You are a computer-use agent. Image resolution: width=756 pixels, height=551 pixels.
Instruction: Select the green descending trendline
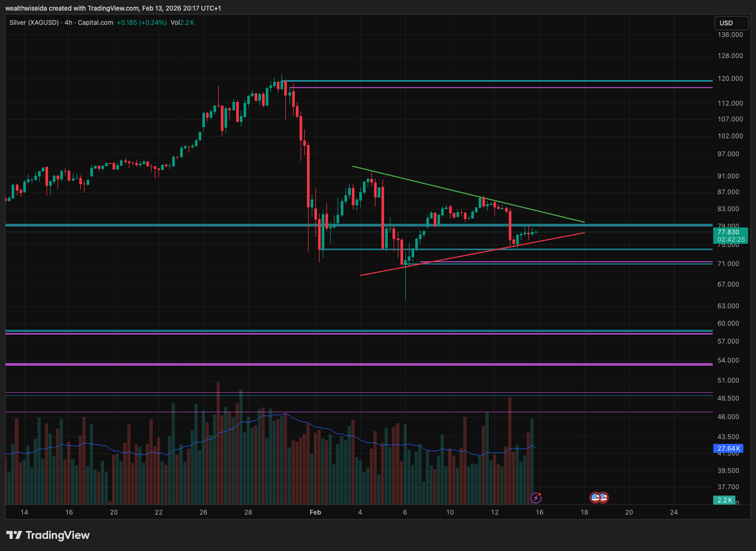point(469,194)
